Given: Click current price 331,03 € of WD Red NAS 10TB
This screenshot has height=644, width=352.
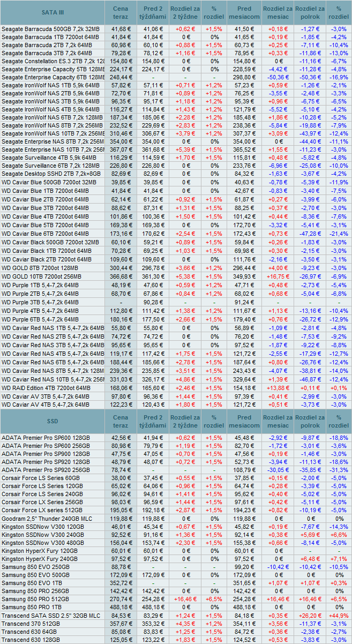Looking at the screenshot, I should coord(121,379).
